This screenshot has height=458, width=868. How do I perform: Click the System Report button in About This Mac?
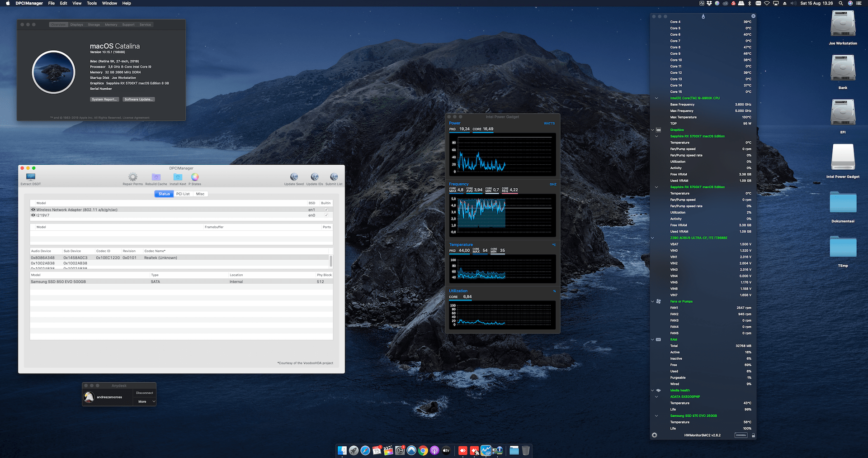click(x=104, y=99)
